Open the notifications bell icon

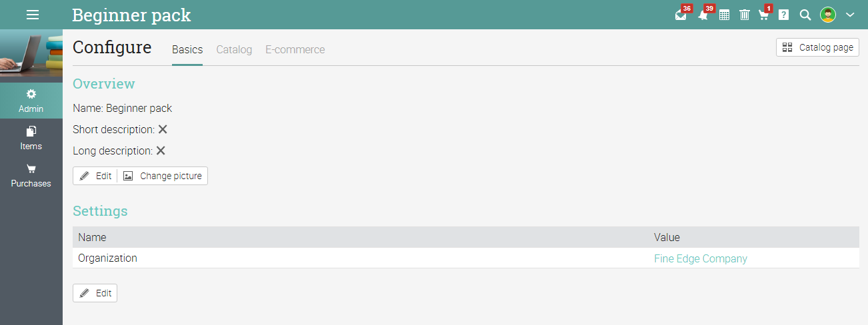coord(703,15)
